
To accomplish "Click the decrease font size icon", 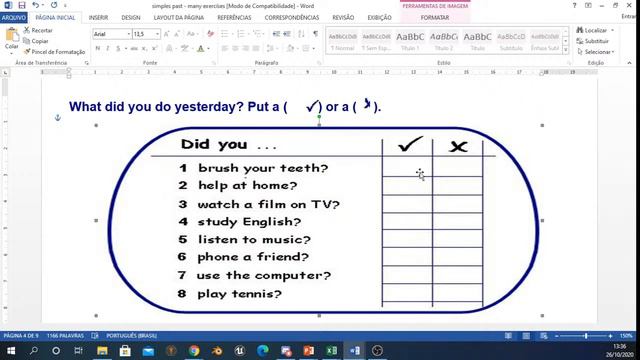I will pos(178,34).
